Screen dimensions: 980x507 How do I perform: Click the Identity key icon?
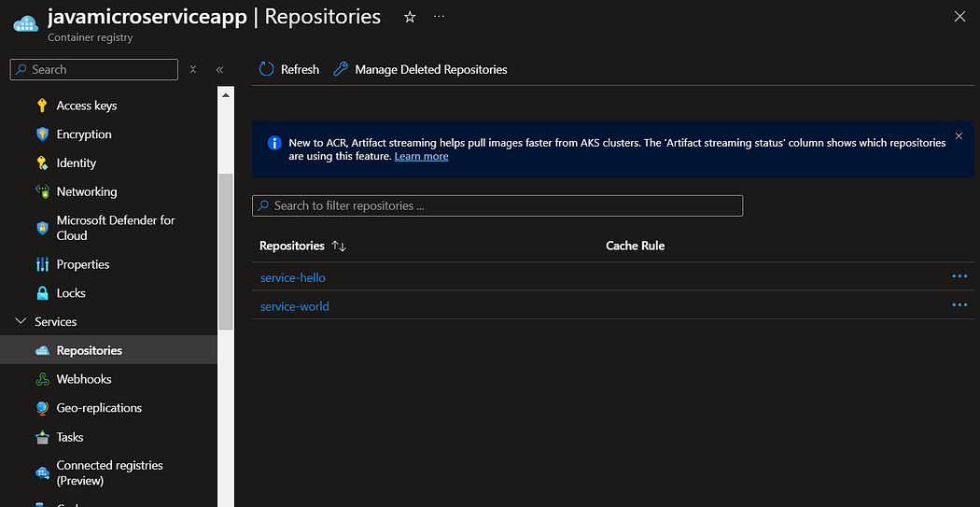42,163
